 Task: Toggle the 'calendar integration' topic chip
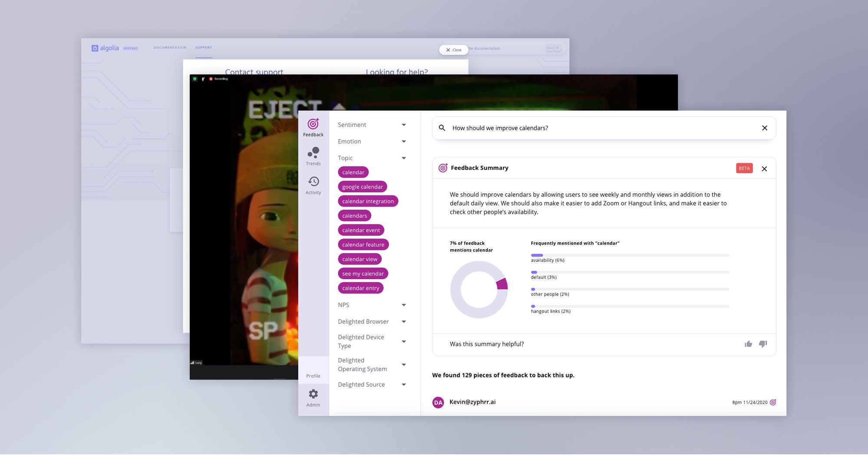[368, 201]
